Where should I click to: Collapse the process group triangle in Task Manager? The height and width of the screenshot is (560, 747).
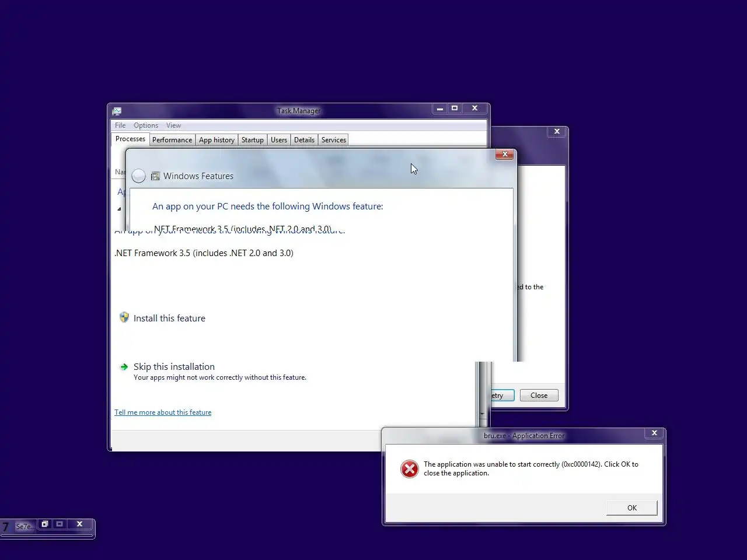coord(119,209)
